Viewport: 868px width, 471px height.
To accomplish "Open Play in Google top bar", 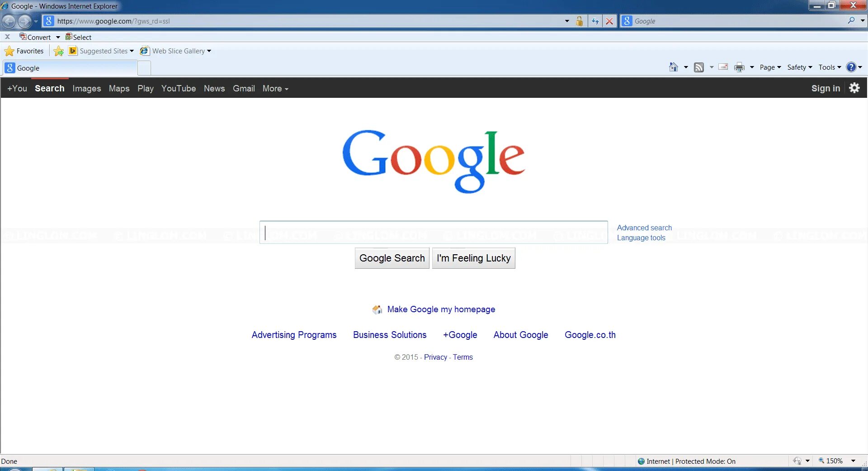I will click(146, 88).
